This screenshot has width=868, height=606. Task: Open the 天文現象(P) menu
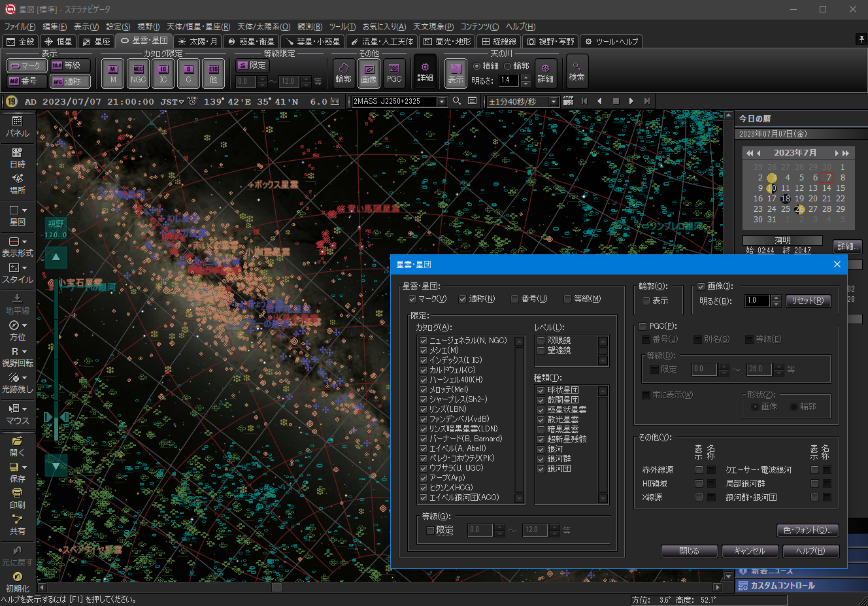point(433,27)
